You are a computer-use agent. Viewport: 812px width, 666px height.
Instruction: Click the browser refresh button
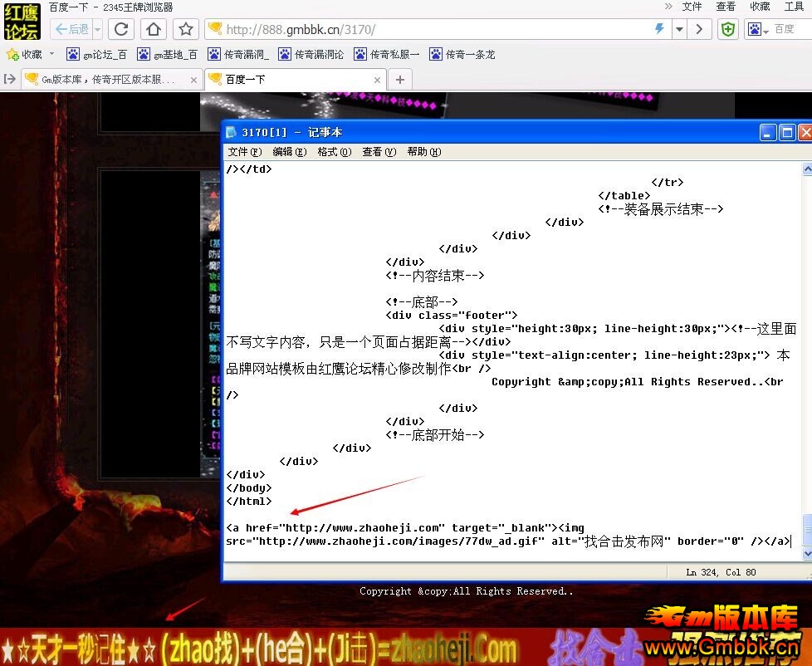tap(121, 29)
